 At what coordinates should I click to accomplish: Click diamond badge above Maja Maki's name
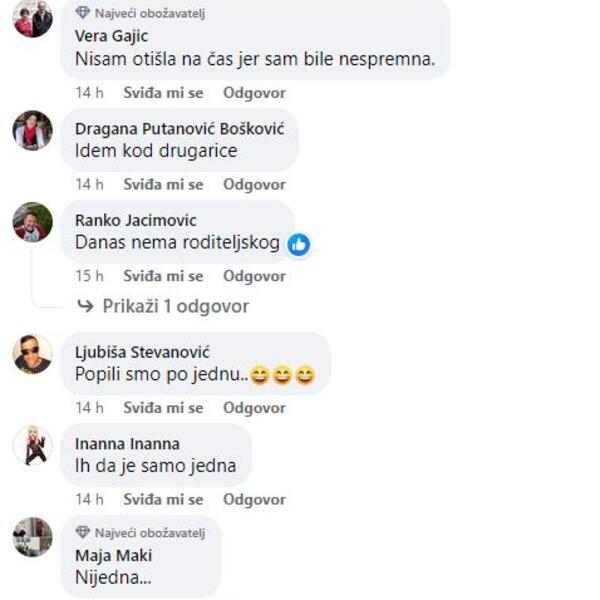[x=82, y=532]
